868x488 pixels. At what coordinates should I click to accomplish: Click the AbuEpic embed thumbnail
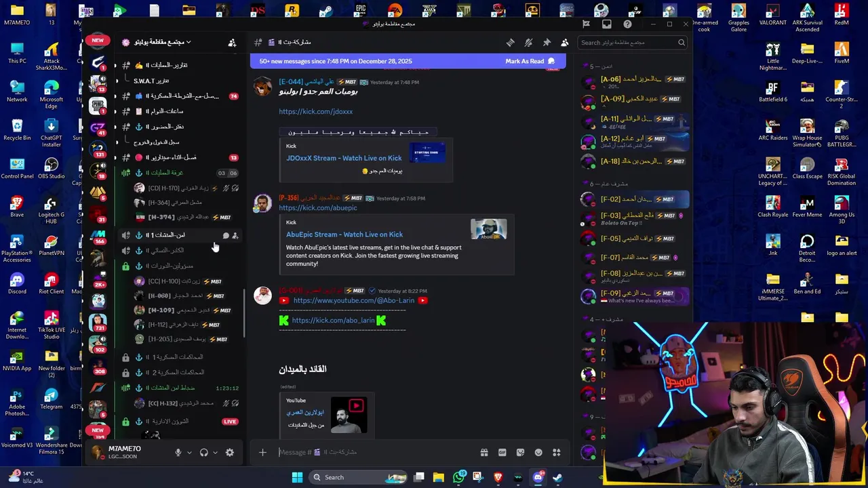click(x=488, y=229)
